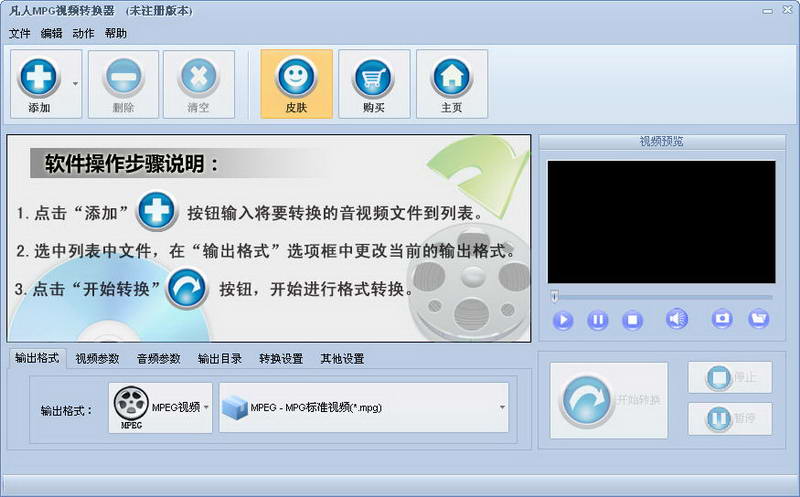Switch to the 输出格式 tab
The image size is (800, 497).
(37, 358)
